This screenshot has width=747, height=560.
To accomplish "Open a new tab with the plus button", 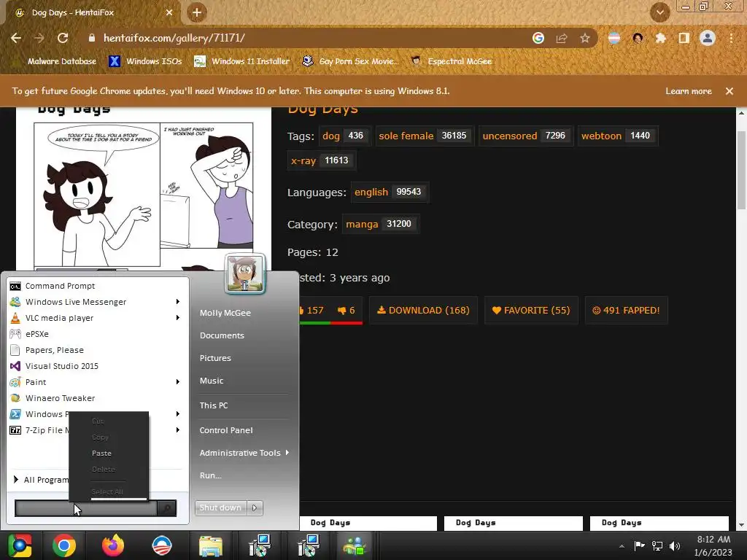I will pyautogui.click(x=197, y=12).
